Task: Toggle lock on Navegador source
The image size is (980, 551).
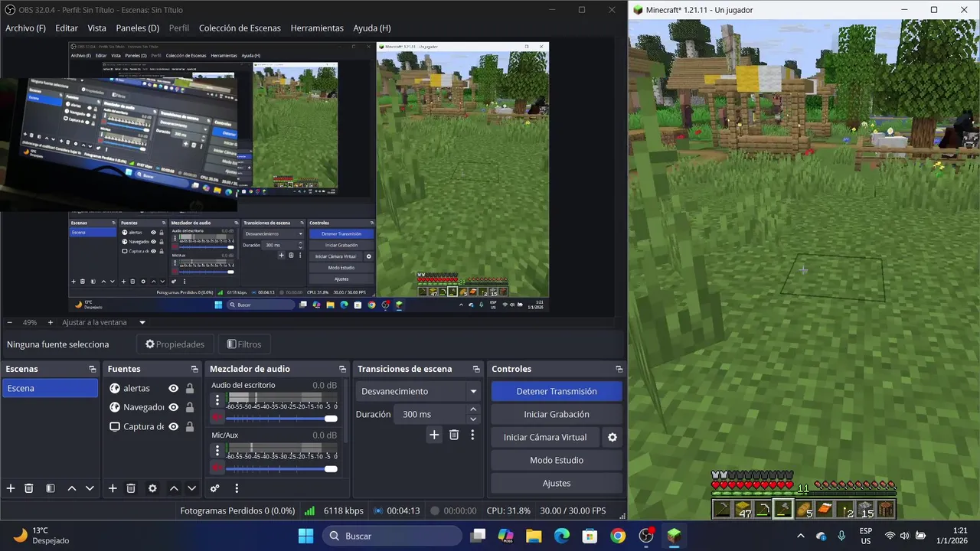Action: (190, 407)
